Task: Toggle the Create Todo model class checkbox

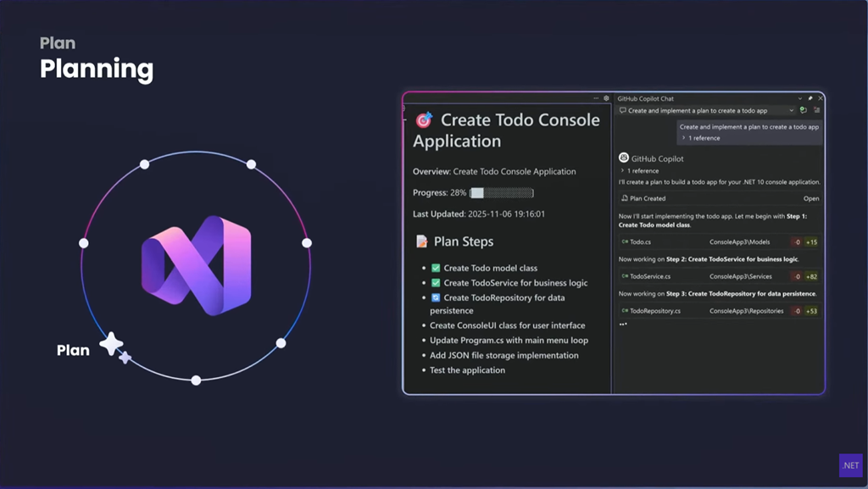Action: pos(436,268)
